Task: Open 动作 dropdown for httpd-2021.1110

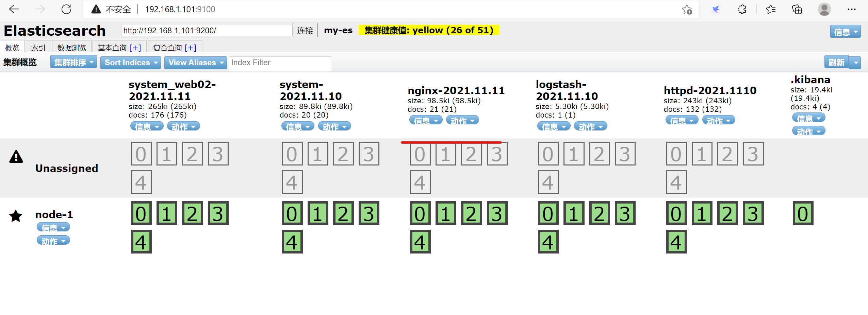Action: tap(719, 120)
